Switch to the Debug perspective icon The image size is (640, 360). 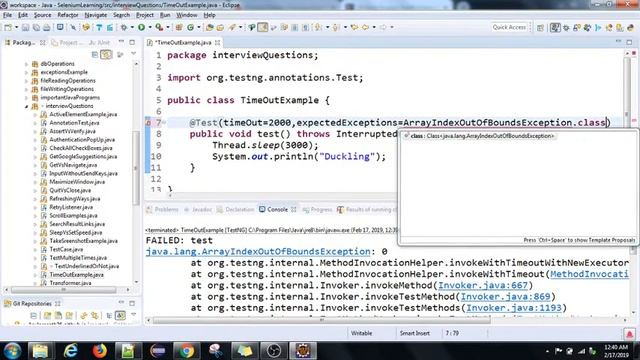pos(566,28)
